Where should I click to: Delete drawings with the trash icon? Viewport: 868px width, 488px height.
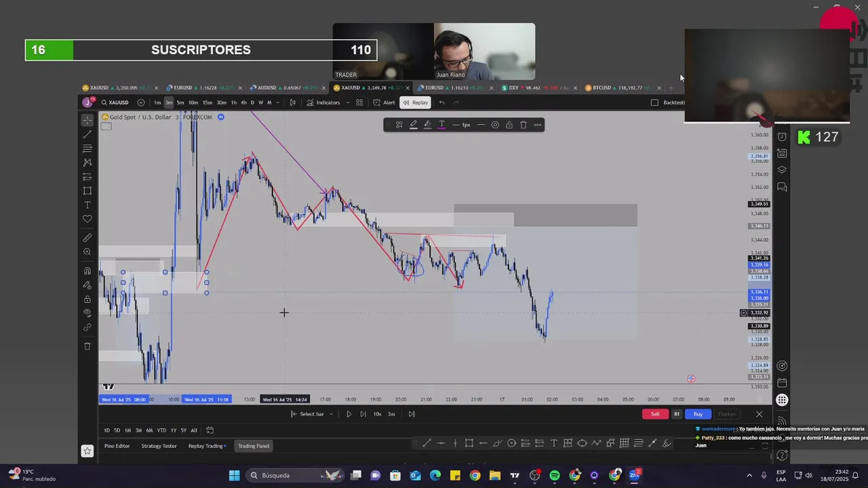(87, 346)
